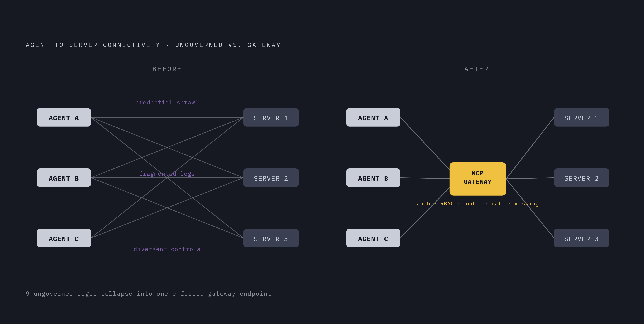Click Agent B box in AFTER diagram
This screenshot has width=644, height=324.
point(373,178)
